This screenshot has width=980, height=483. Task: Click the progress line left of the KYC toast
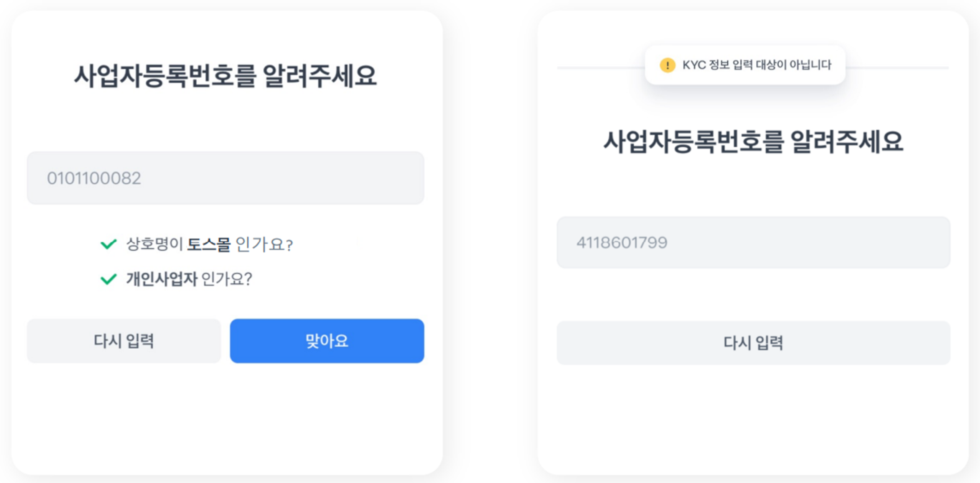(x=599, y=67)
